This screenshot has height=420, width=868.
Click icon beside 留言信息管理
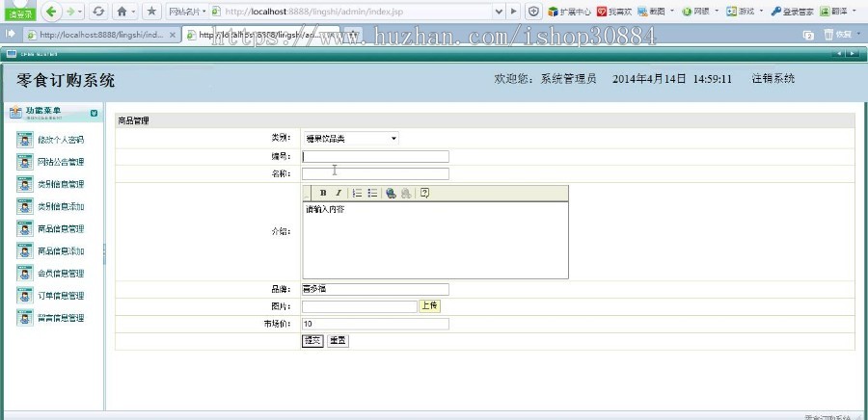point(25,318)
